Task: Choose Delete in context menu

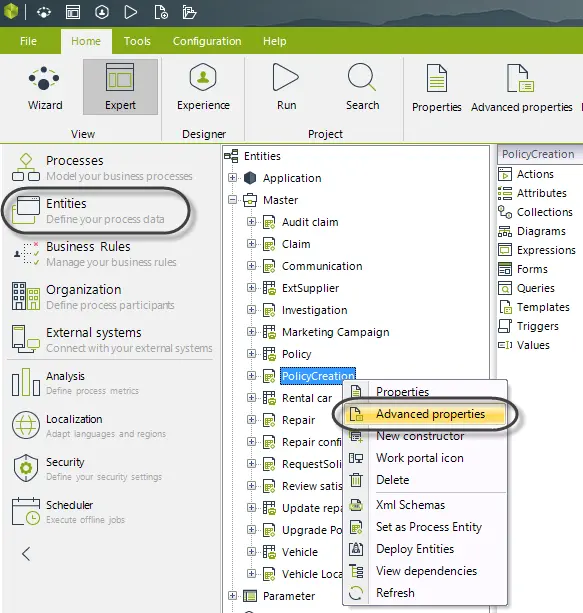Action: [425, 480]
